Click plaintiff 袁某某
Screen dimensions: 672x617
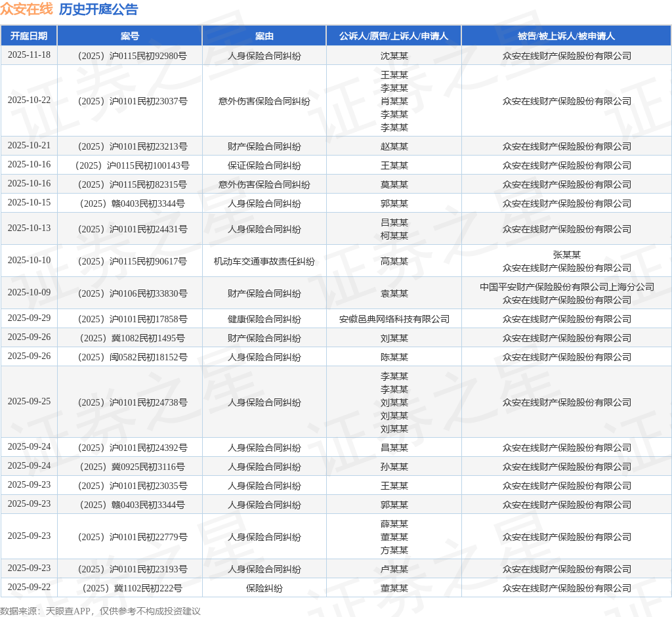pos(394,293)
